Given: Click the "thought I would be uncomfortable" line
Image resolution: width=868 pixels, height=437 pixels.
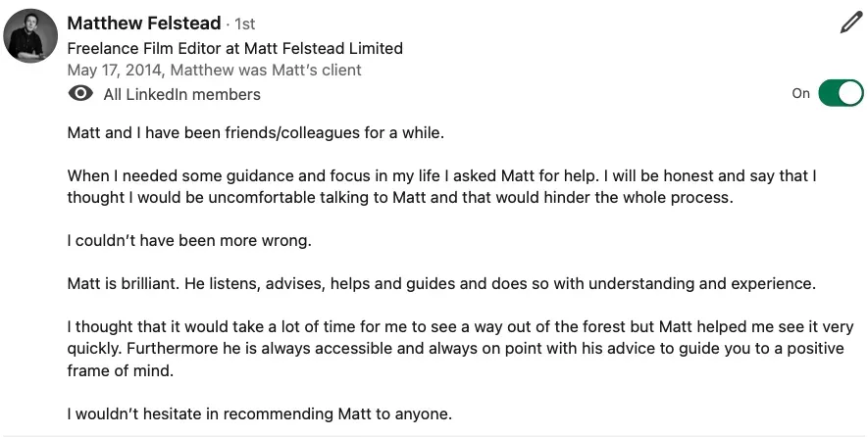Looking at the screenshot, I should click(x=400, y=198).
